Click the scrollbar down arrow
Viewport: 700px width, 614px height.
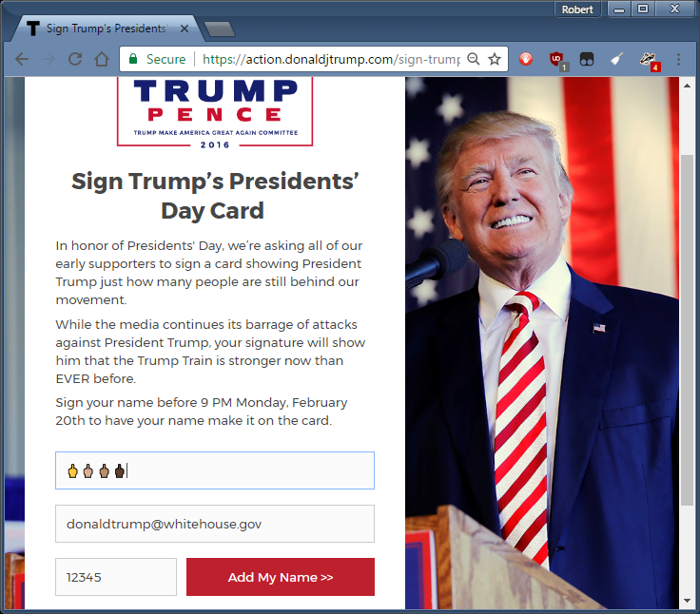pos(687,601)
